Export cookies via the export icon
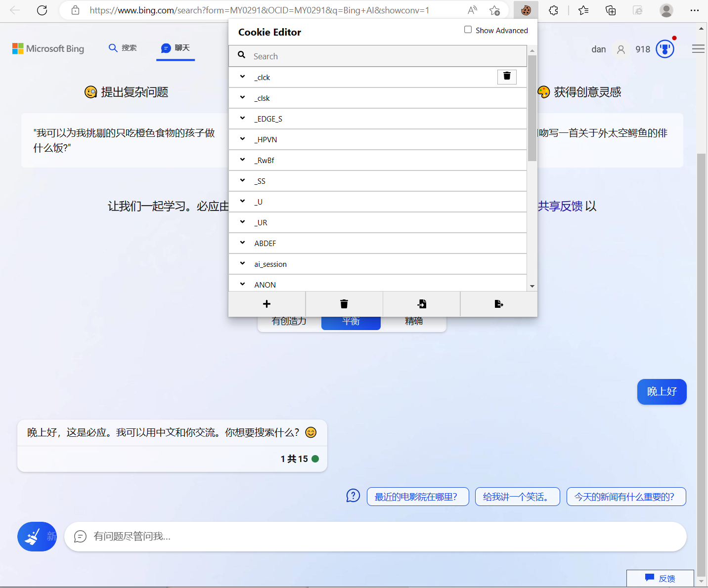The width and height of the screenshot is (708, 588). (x=498, y=304)
